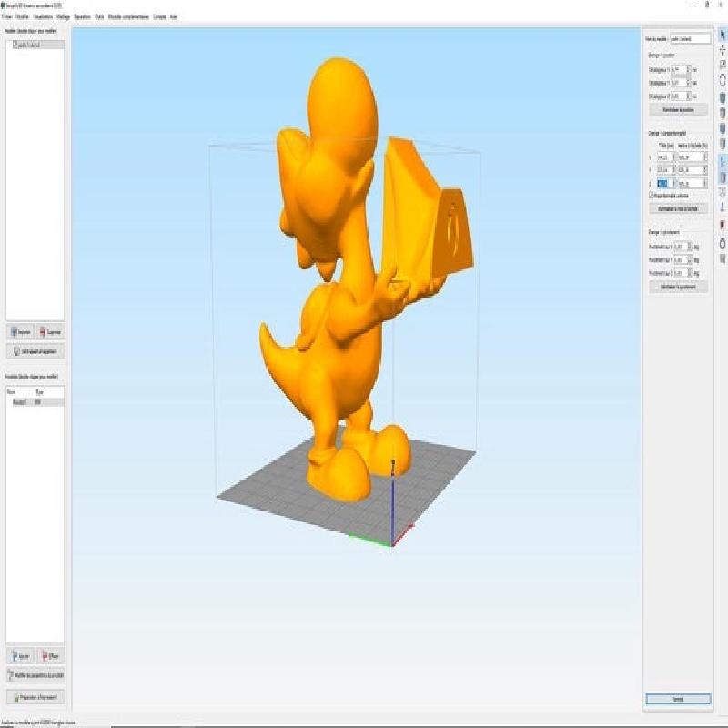Viewport: 728px width, 728px height.
Task: Click the Ajouter process button
Action: click(x=20, y=656)
